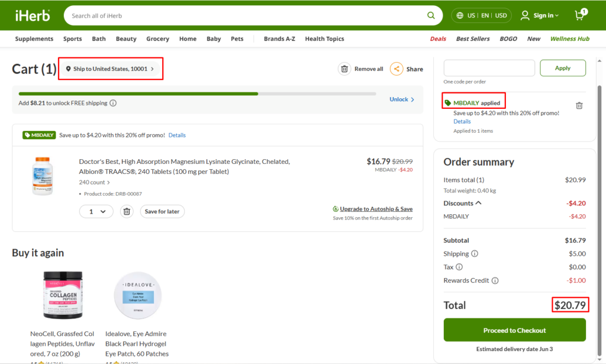Click Upgrade to Autoship & Save
Viewport: 606px width, 364px height.
[x=376, y=209]
